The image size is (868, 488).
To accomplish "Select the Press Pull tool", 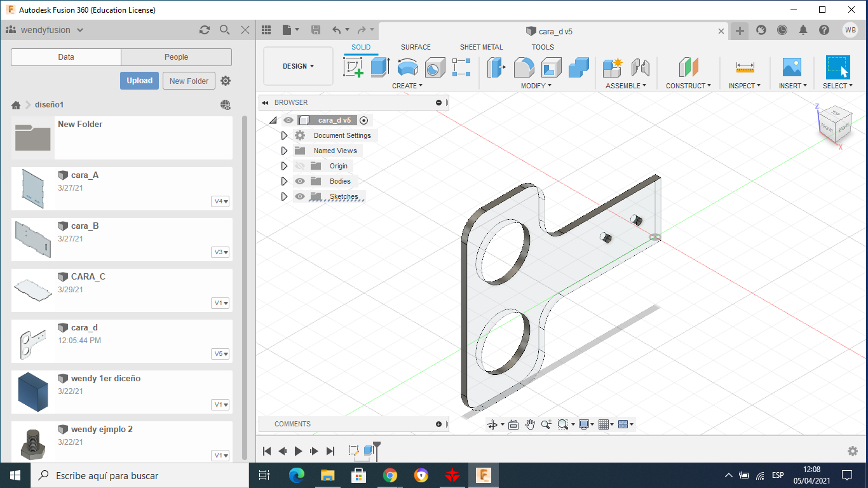I will pyautogui.click(x=496, y=67).
